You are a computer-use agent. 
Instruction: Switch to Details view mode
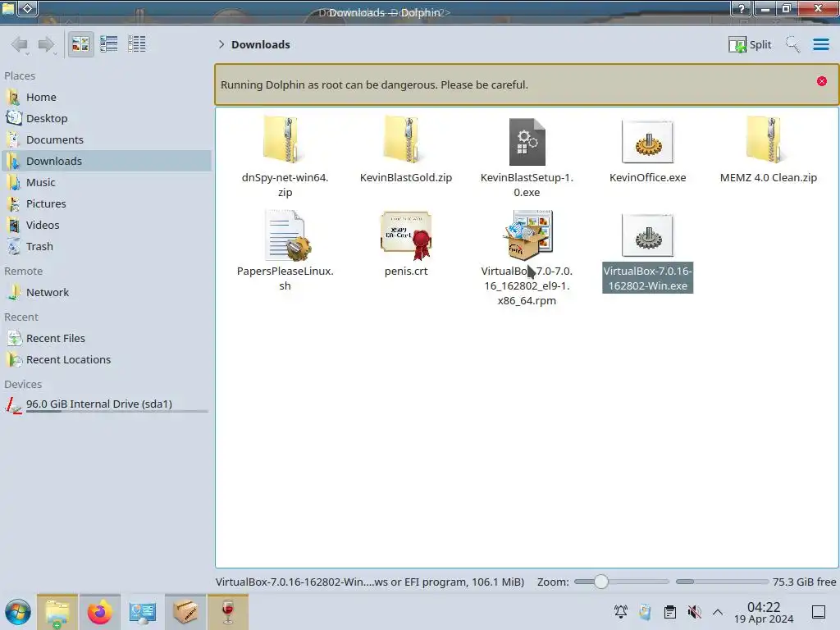(137, 44)
